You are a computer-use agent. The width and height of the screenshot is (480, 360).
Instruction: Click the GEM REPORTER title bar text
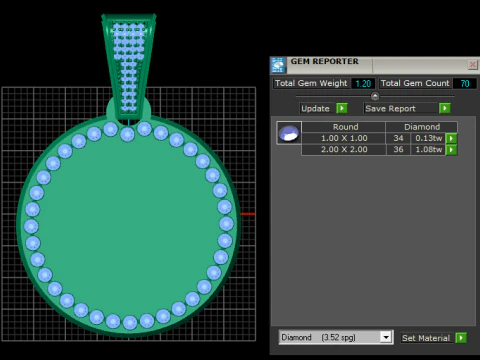[x=324, y=61]
